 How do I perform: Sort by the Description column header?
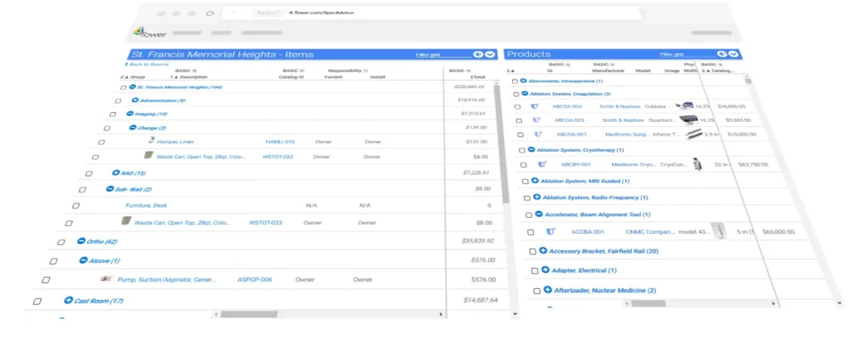[x=191, y=76]
